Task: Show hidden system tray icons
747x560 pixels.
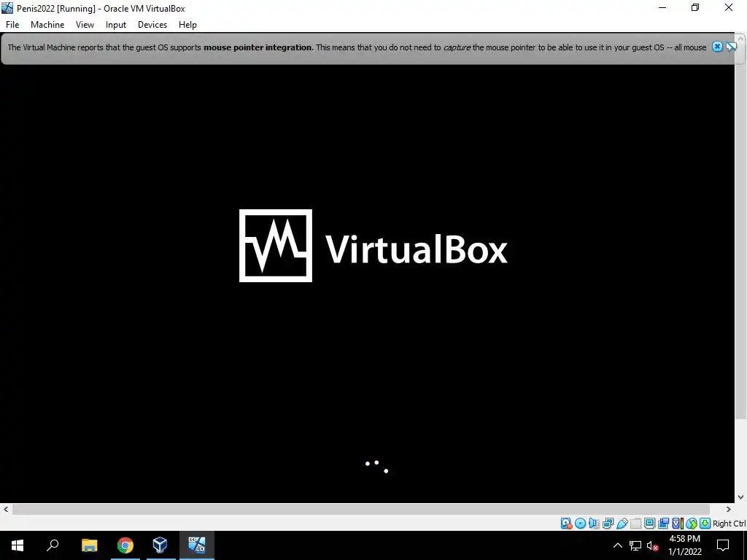Action: 617,545
